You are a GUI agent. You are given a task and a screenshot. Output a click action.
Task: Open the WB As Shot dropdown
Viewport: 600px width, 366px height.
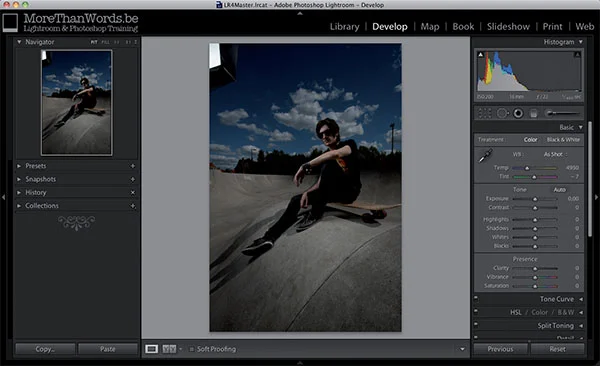click(x=556, y=154)
